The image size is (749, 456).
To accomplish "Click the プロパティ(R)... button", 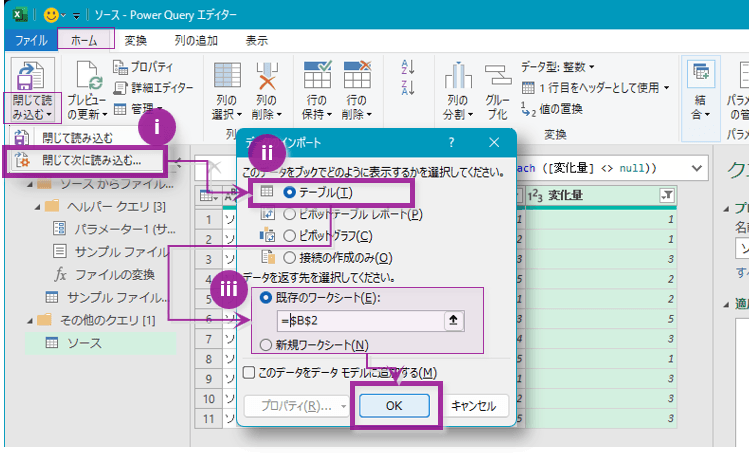I will 296,406.
